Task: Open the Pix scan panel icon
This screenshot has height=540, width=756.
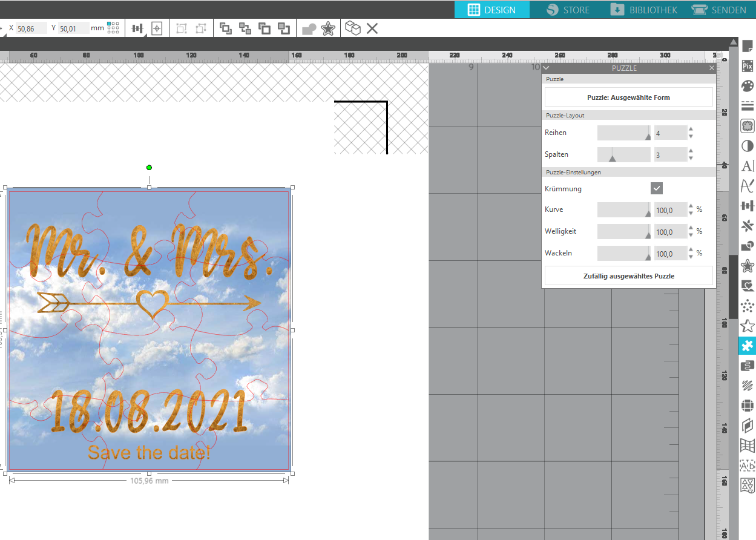Action: click(748, 66)
